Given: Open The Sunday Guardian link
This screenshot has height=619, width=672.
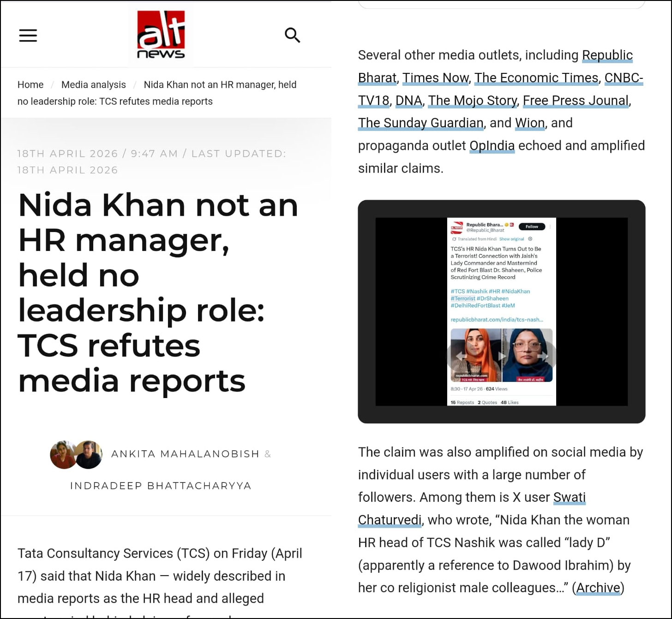Looking at the screenshot, I should tap(421, 123).
